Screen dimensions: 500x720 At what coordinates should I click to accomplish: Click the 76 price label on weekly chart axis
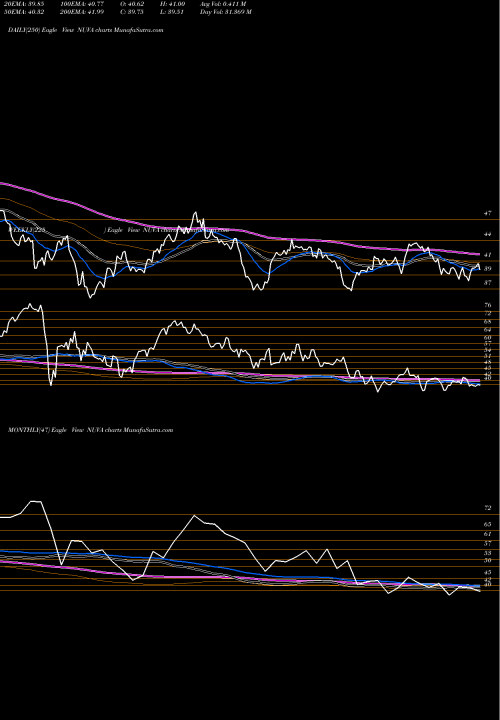click(x=487, y=305)
